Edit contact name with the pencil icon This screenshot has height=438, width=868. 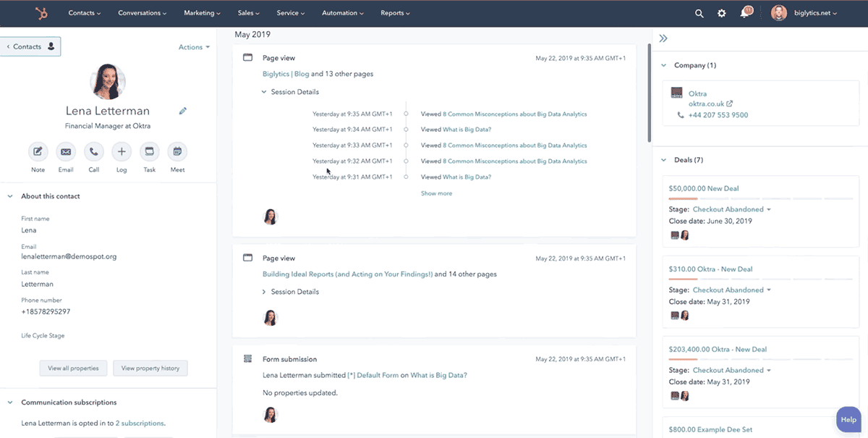click(x=183, y=111)
